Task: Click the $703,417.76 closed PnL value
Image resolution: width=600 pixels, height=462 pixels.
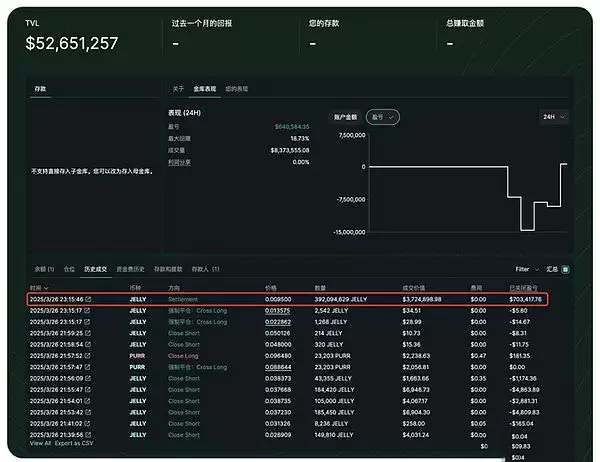Action: pos(525,299)
